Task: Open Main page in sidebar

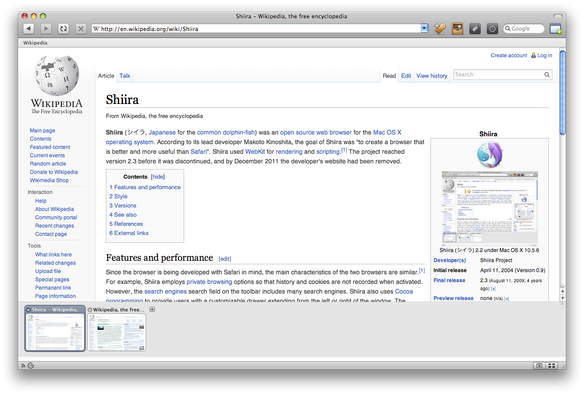Action: [42, 130]
